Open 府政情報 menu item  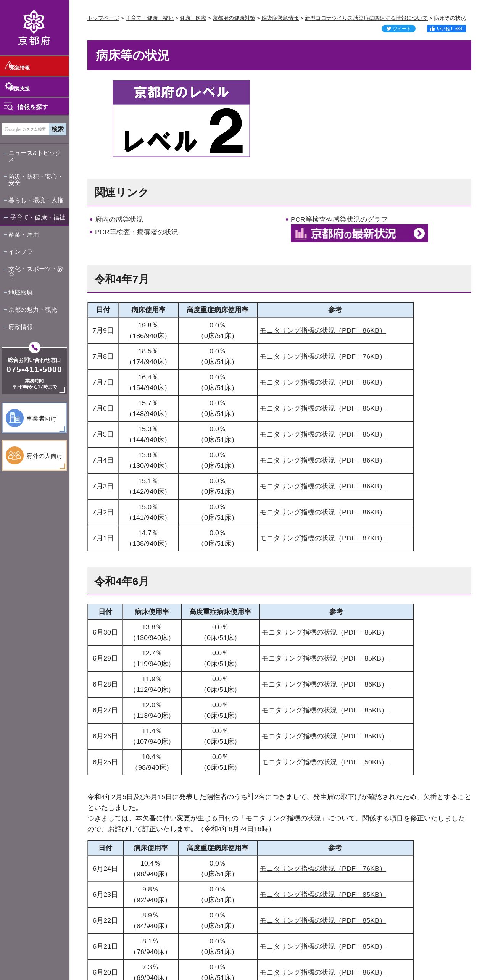tap(34, 327)
